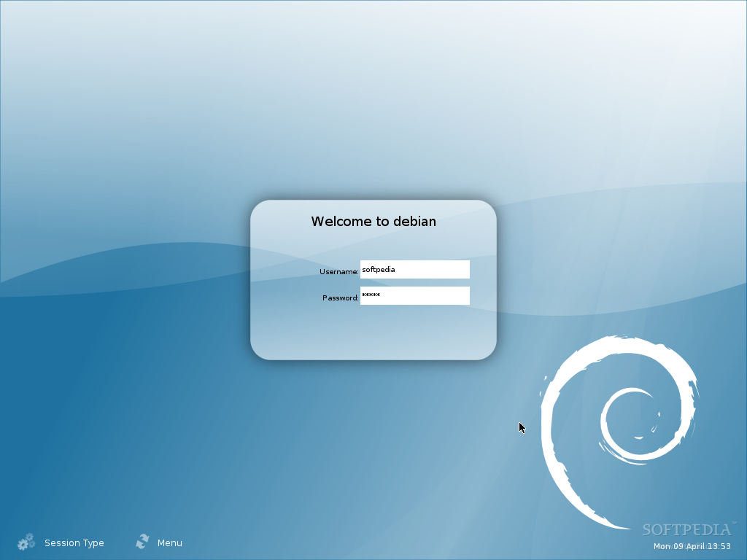The width and height of the screenshot is (747, 560).
Task: Click the Password: label
Action: tap(340, 297)
